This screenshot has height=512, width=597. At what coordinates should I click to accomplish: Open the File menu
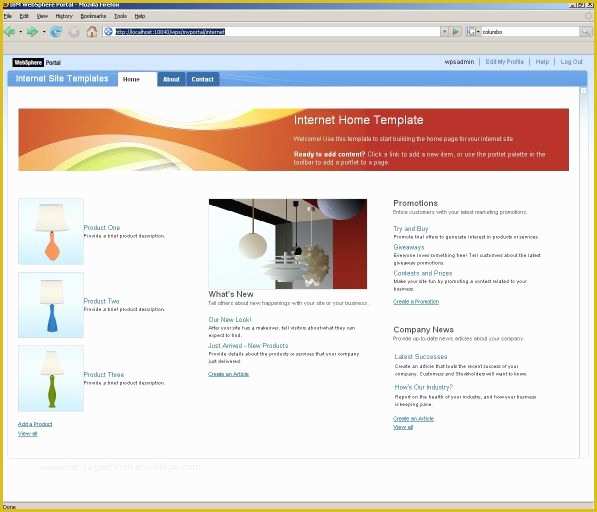click(8, 16)
